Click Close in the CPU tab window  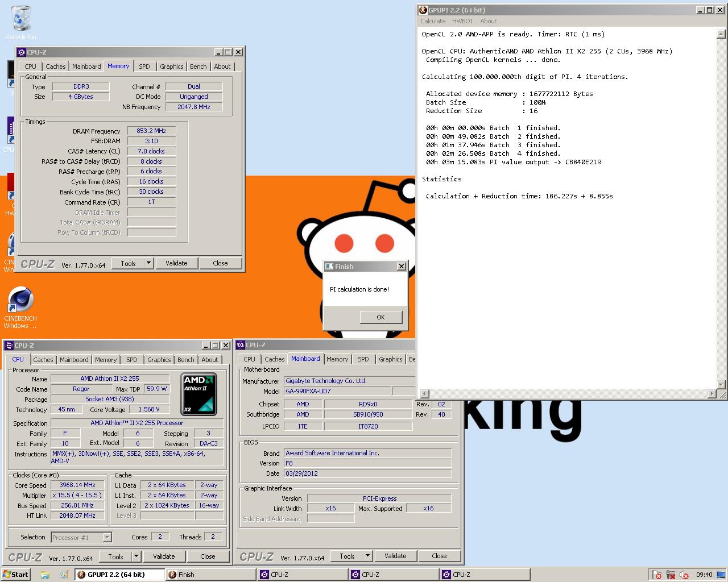(x=208, y=556)
